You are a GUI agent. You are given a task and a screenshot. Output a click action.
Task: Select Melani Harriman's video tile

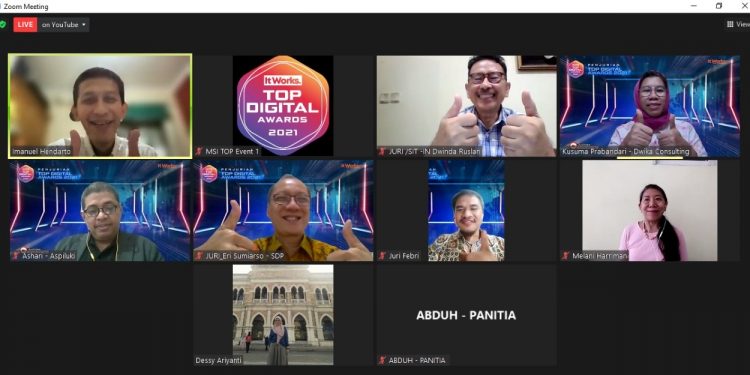pos(650,210)
